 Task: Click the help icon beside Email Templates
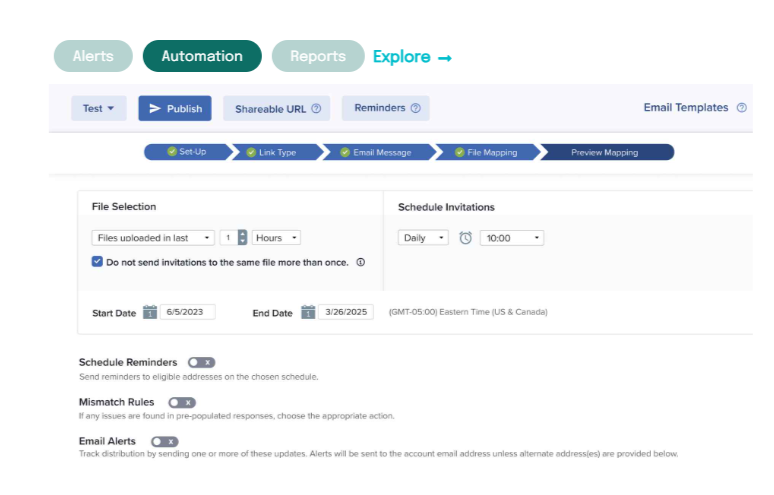[741, 108]
